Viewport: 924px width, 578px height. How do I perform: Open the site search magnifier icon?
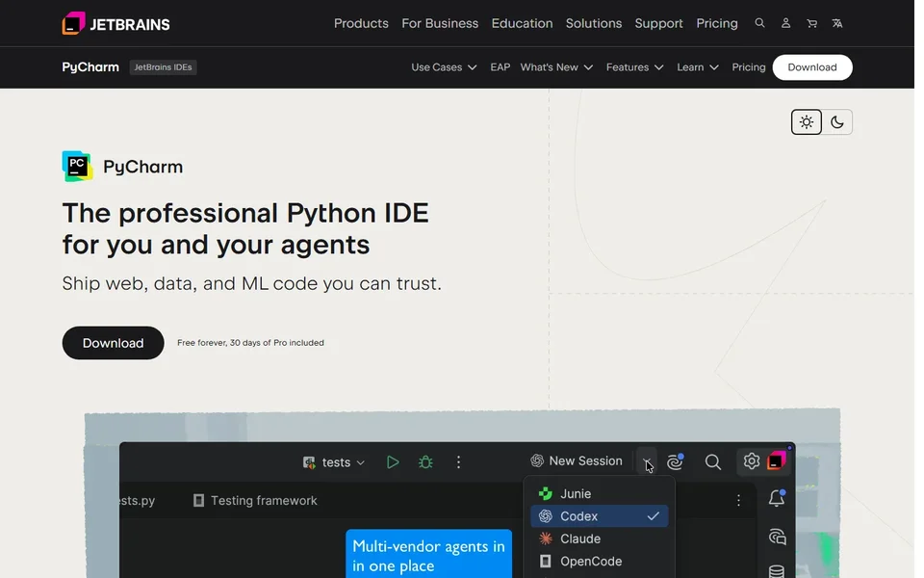click(x=759, y=23)
